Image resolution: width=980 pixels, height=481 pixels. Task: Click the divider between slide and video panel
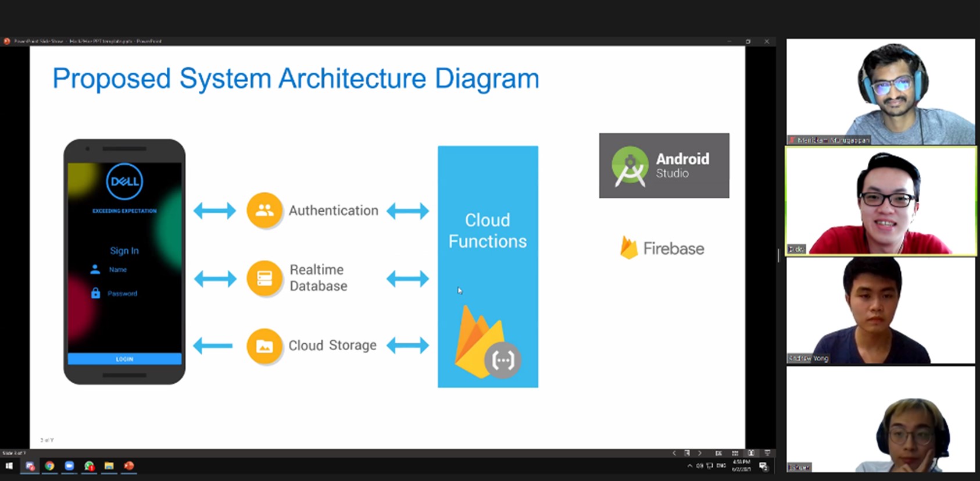click(x=779, y=255)
